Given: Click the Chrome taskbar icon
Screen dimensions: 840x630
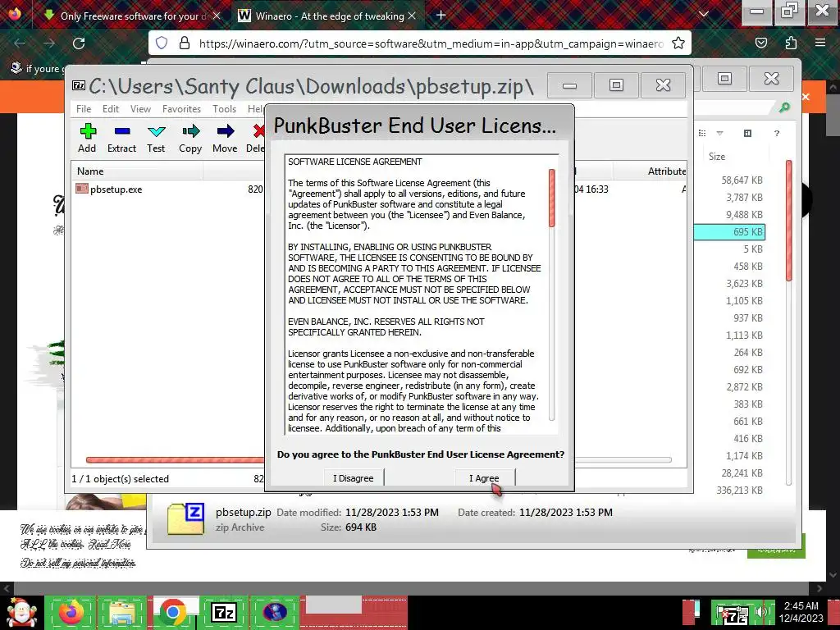Looking at the screenshot, I should pyautogui.click(x=172, y=612).
